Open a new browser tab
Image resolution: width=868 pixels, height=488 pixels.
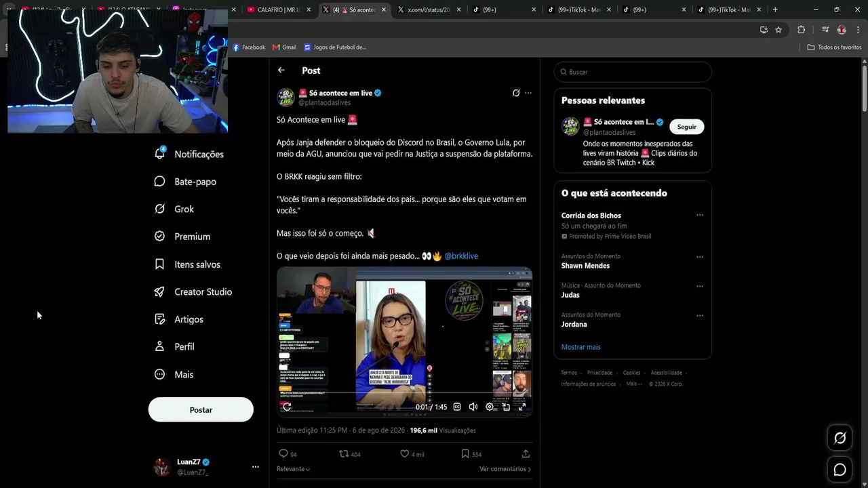tap(775, 9)
